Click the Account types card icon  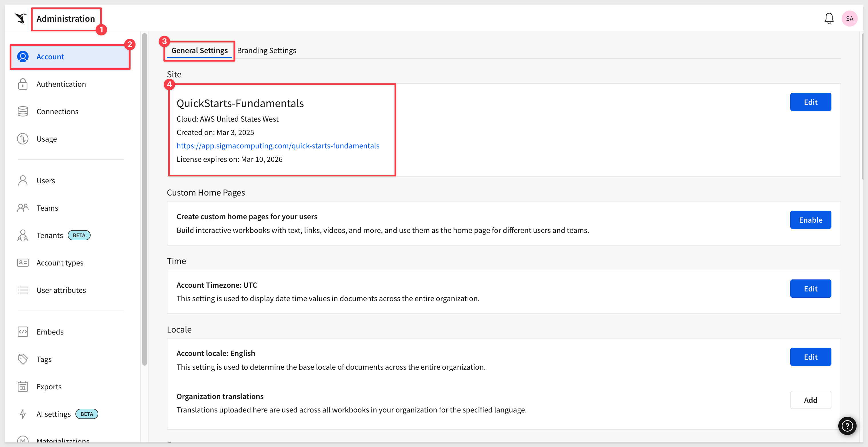[23, 263]
